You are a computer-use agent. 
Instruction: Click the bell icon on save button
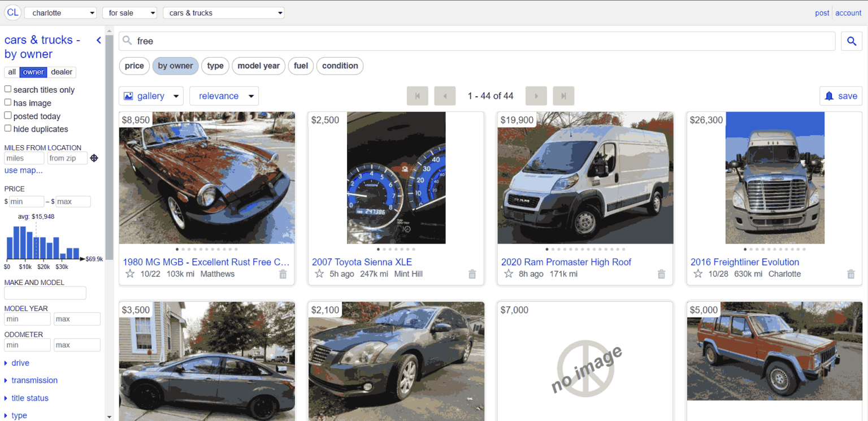[x=829, y=96]
